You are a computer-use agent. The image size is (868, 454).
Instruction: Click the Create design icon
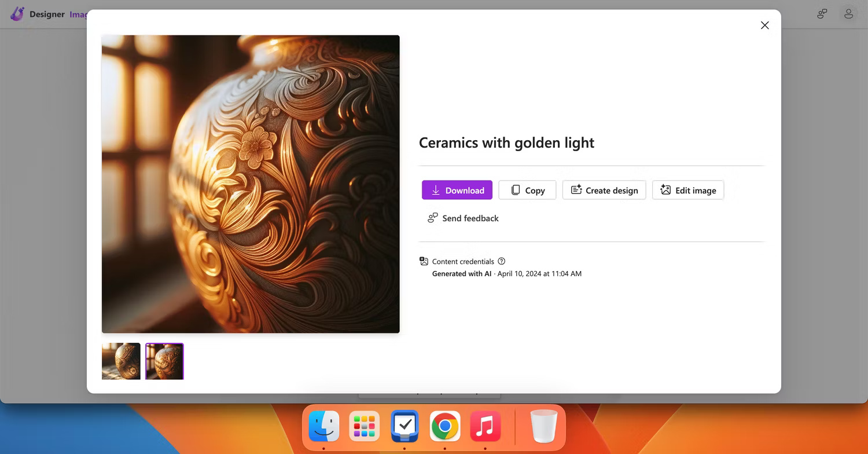(x=576, y=190)
